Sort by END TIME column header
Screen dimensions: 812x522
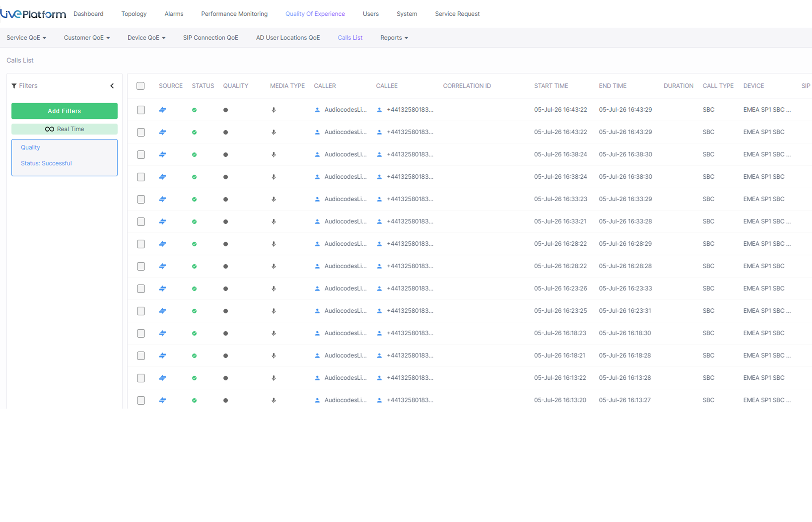coord(613,86)
